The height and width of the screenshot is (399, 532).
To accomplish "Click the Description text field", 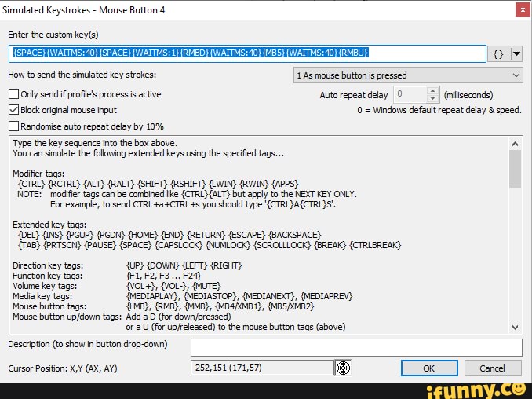I will (x=355, y=347).
